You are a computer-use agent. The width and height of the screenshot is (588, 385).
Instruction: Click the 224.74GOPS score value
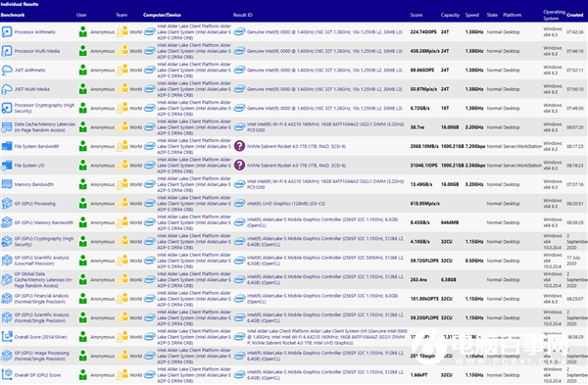(423, 32)
